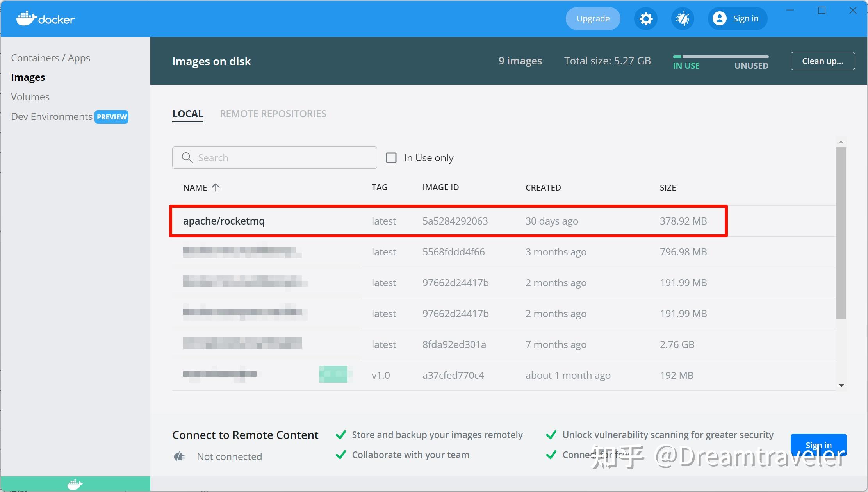This screenshot has height=492, width=868.
Task: Enable the In Use only checkbox
Action: (x=391, y=157)
